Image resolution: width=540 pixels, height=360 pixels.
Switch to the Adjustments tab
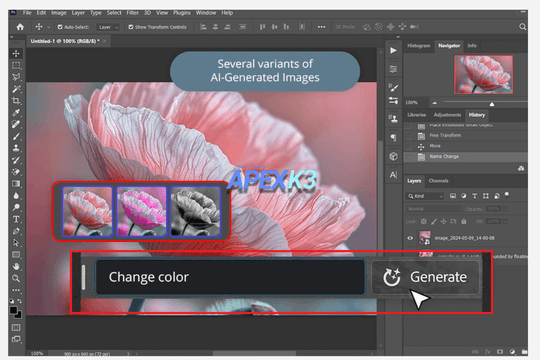coord(447,115)
